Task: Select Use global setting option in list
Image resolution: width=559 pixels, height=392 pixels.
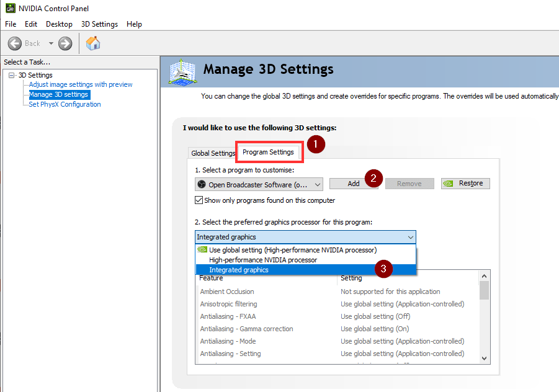Action: [x=292, y=250]
